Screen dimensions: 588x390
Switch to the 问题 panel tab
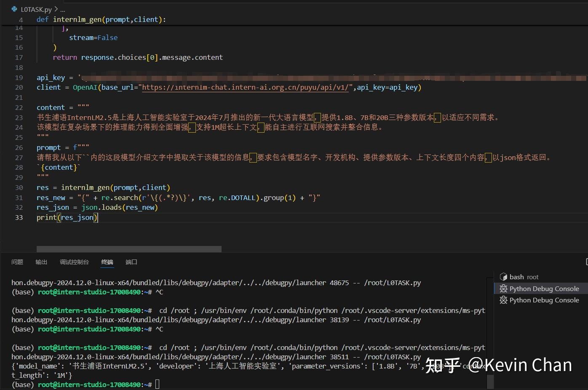tap(17, 262)
